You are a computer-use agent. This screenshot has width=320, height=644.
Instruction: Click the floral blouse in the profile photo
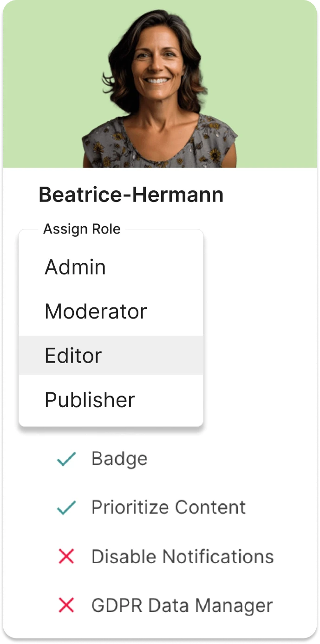(x=158, y=149)
